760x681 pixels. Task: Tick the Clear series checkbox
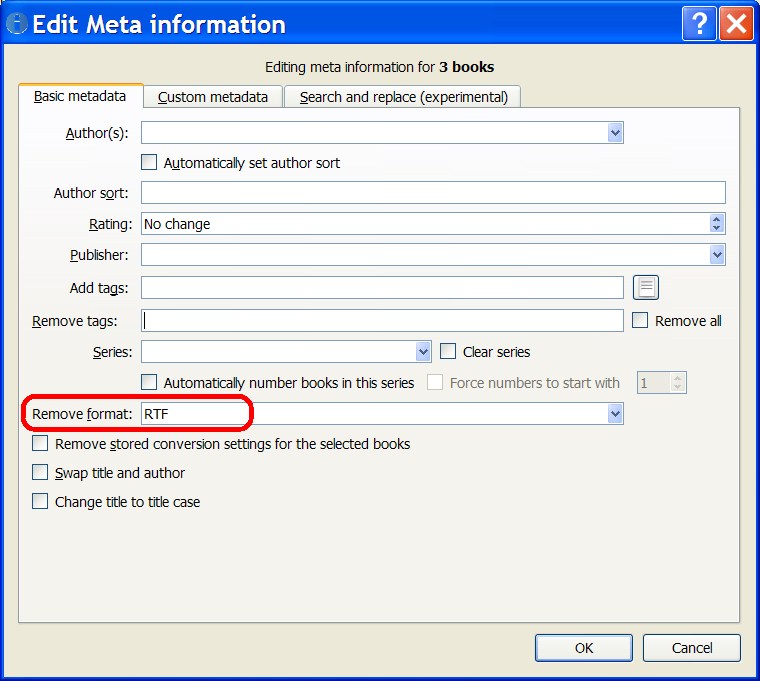point(448,352)
